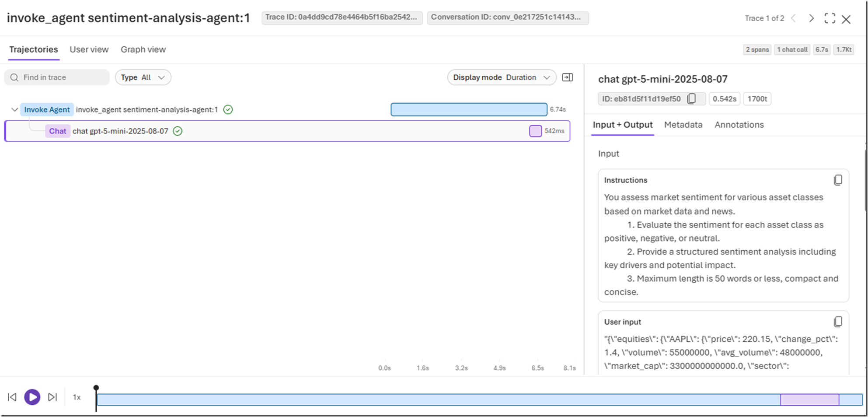Image resolution: width=868 pixels, height=417 pixels.
Task: Go to the next trace arrow
Action: [x=812, y=18]
